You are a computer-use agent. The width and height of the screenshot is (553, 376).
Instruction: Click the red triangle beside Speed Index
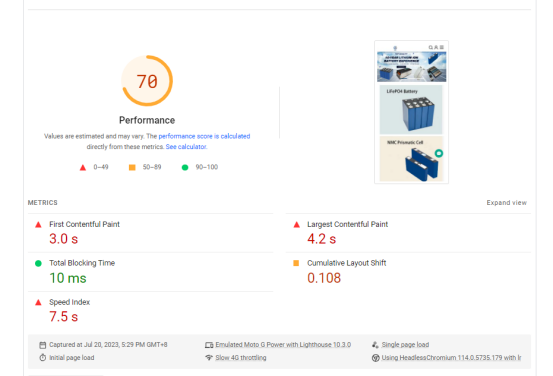tap(38, 302)
